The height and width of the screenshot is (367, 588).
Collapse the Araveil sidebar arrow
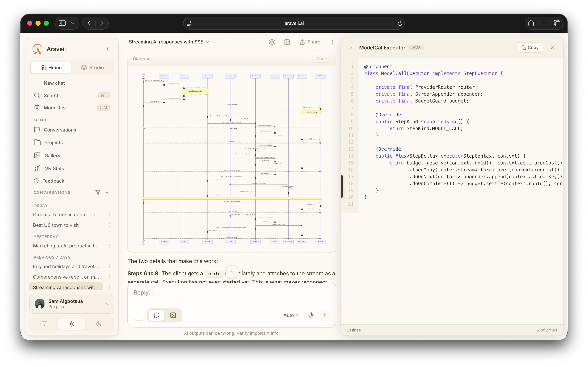pos(108,49)
